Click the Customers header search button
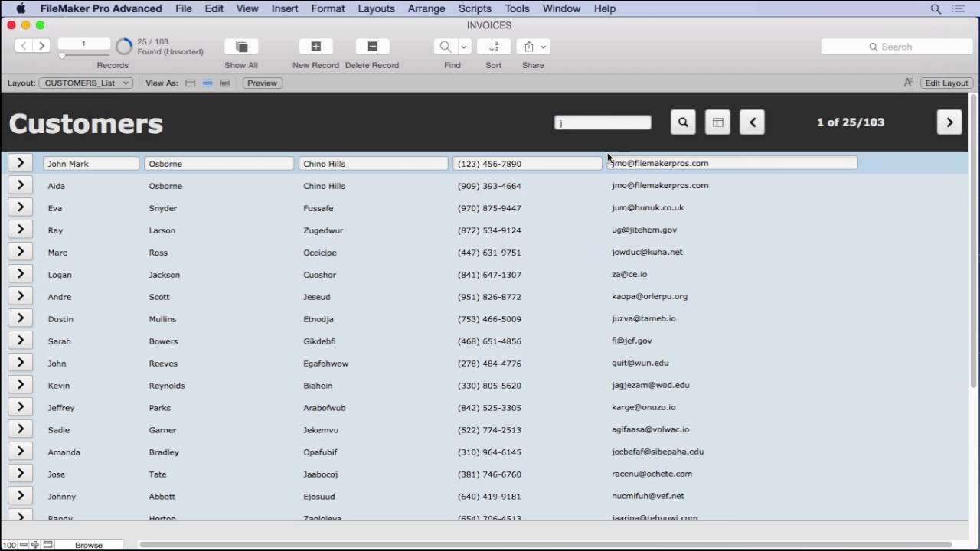 pos(683,122)
